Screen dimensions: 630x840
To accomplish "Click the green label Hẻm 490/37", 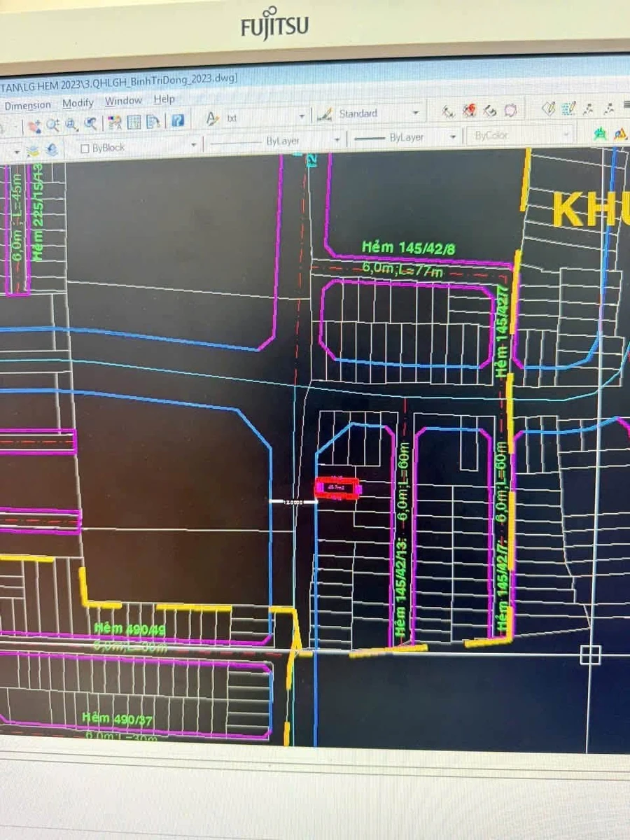I will pyautogui.click(x=117, y=718).
